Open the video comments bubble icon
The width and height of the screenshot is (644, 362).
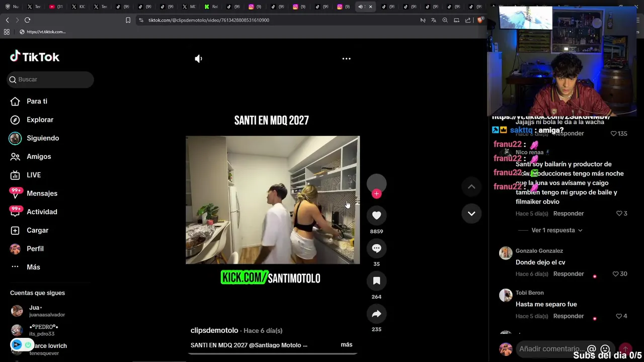click(376, 248)
